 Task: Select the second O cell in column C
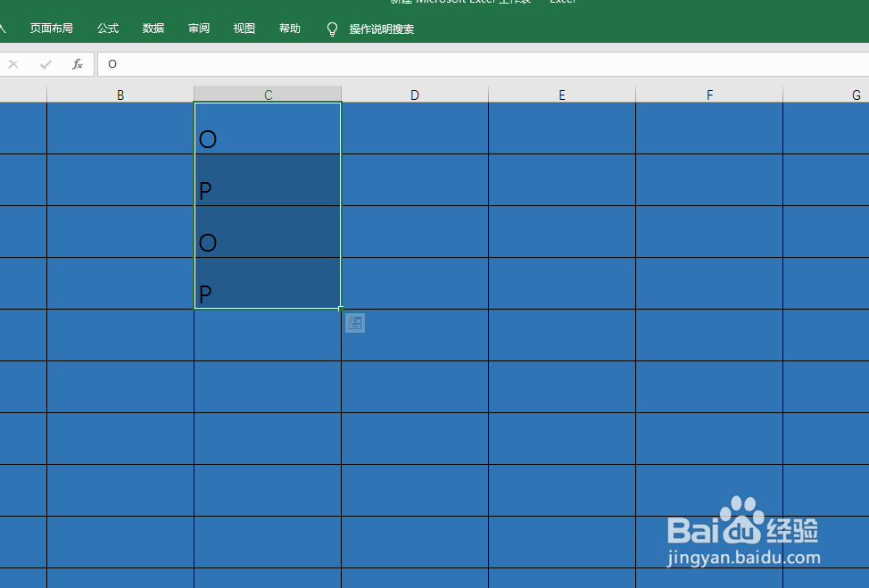(x=268, y=232)
